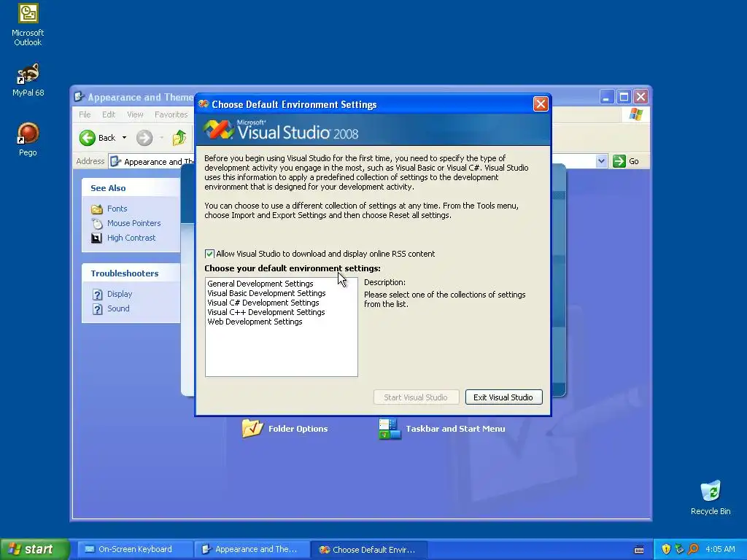
Task: Click the green Go arrow button
Action: click(x=619, y=161)
